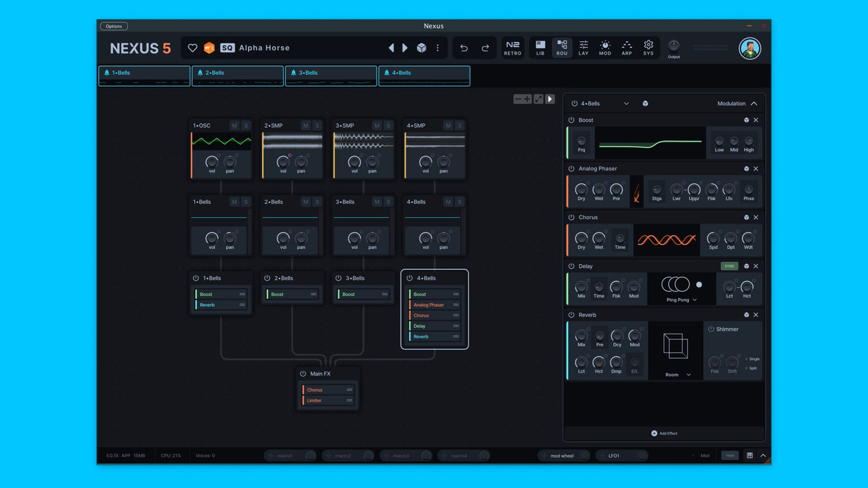Viewport: 868px width, 488px height.
Task: Fit the routing canvas to view
Action: 539,99
